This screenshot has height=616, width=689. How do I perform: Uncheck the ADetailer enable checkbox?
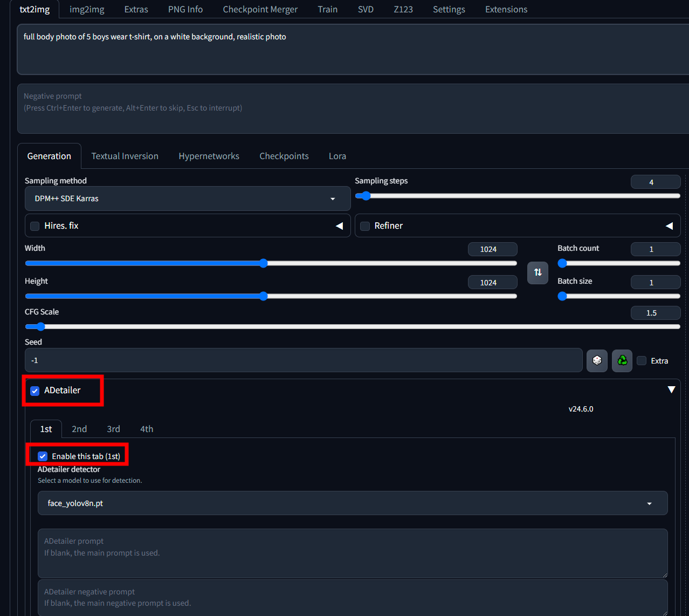click(x=35, y=391)
